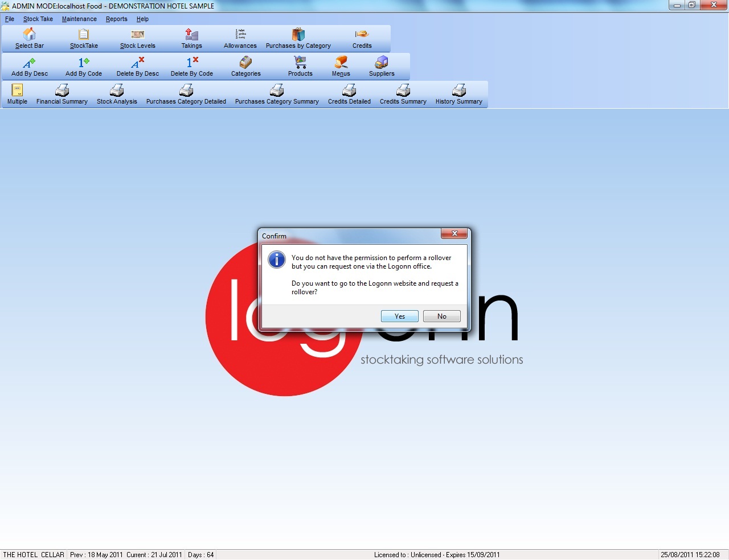Choose Add By Code

84,67
